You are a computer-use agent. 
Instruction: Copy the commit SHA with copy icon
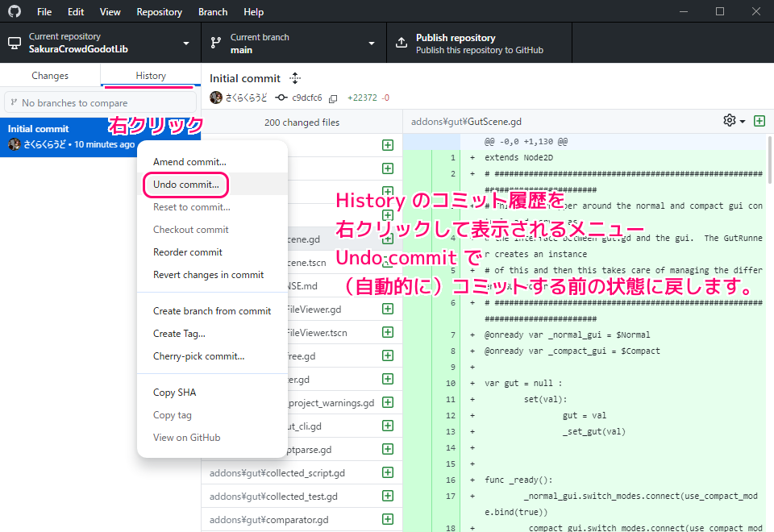333,98
